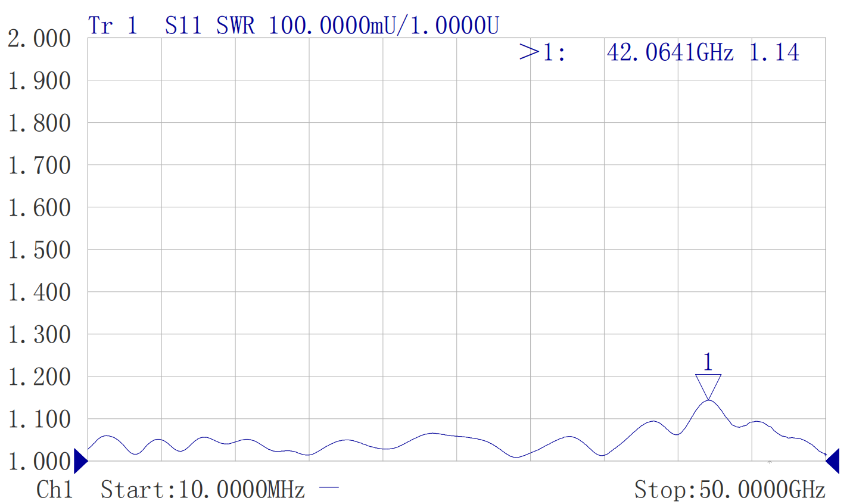This screenshot has width=853, height=504.
Task: Click the 1.100 Y-axis label
Action: [x=39, y=419]
